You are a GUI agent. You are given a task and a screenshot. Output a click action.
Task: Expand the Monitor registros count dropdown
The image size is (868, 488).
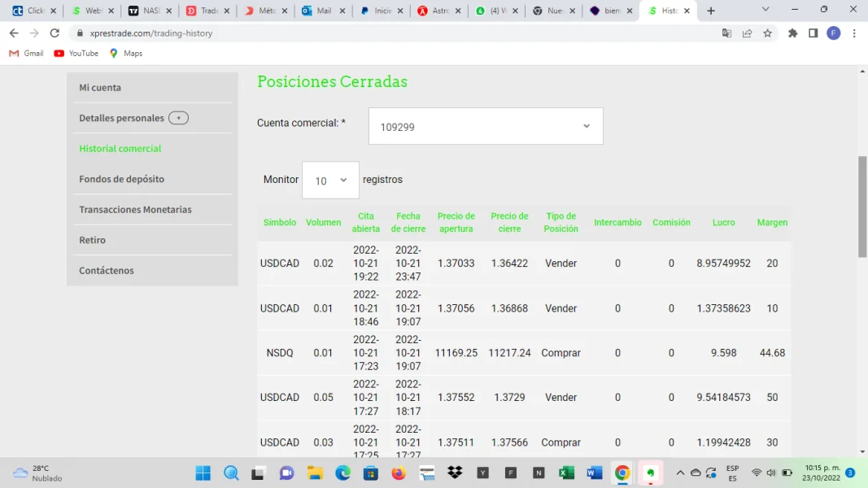[330, 181]
